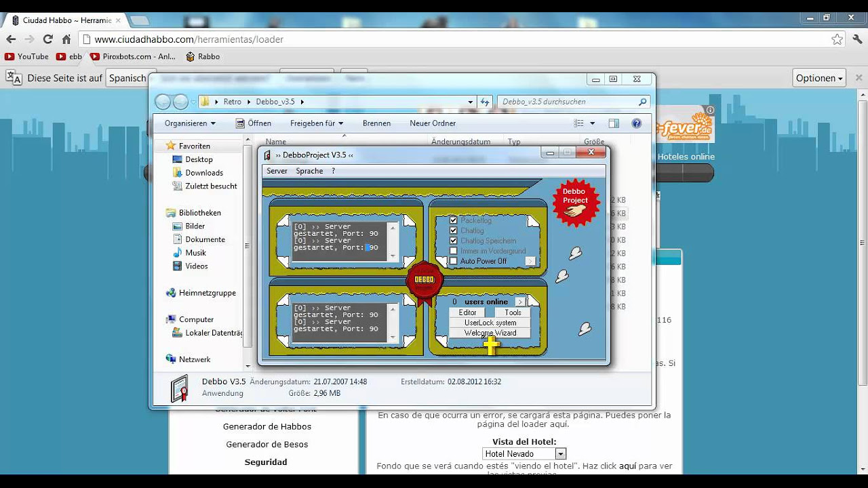
Task: Click the upper server log scroll-down arrow
Action: coord(392,257)
